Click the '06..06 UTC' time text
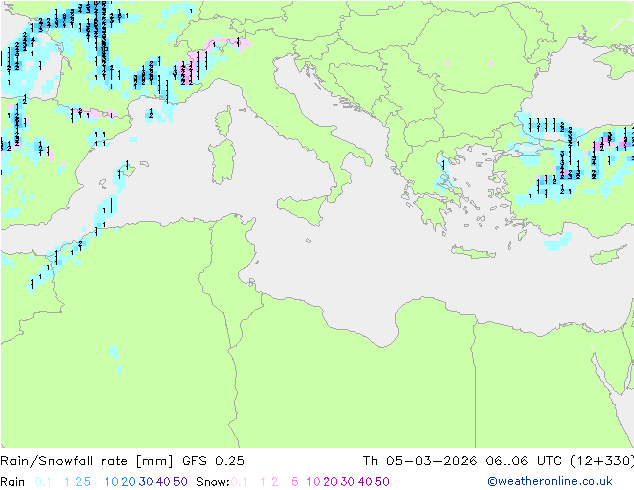Screen dimensions: 634x490 [x=523, y=461]
